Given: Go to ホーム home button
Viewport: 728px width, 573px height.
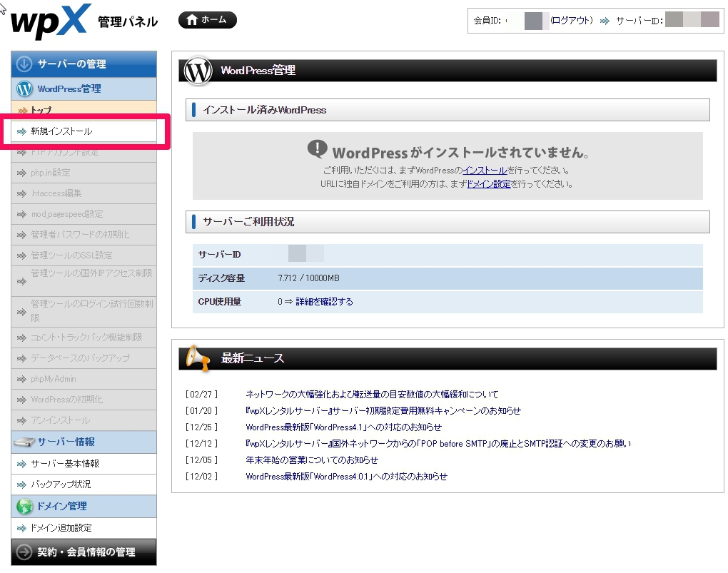Looking at the screenshot, I should [208, 20].
